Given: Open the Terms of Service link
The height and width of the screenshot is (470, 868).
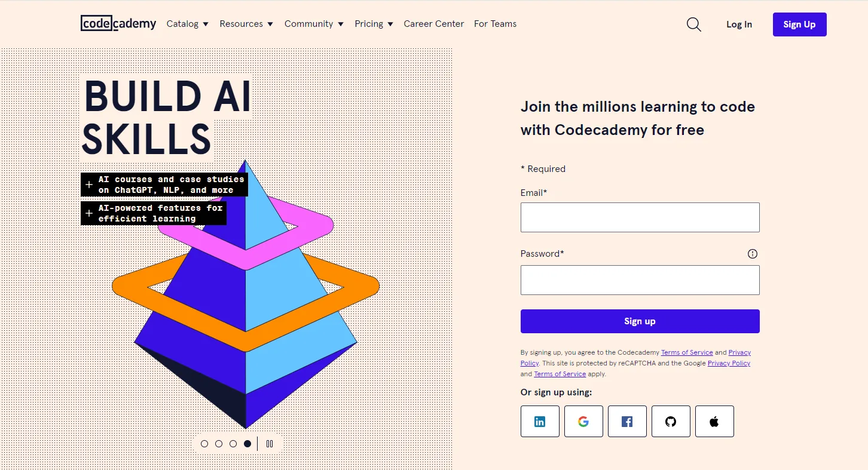Looking at the screenshot, I should click(x=687, y=352).
